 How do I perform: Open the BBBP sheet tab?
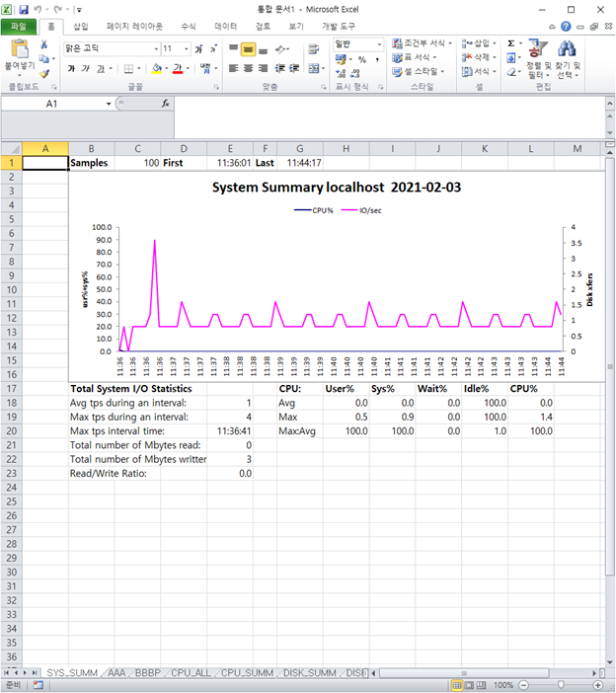tap(148, 672)
